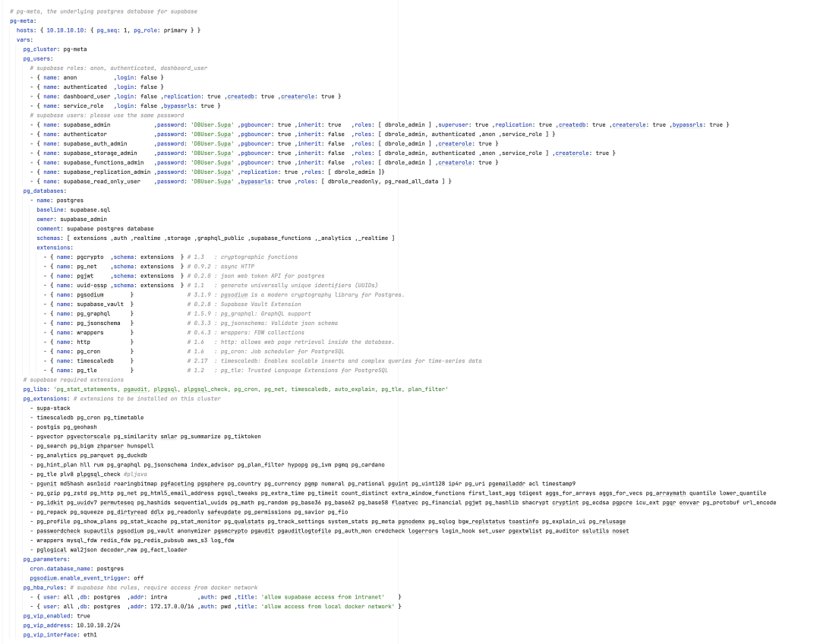Click the extension name "uuid-ossp"
The height and width of the screenshot is (644, 820).
click(92, 286)
